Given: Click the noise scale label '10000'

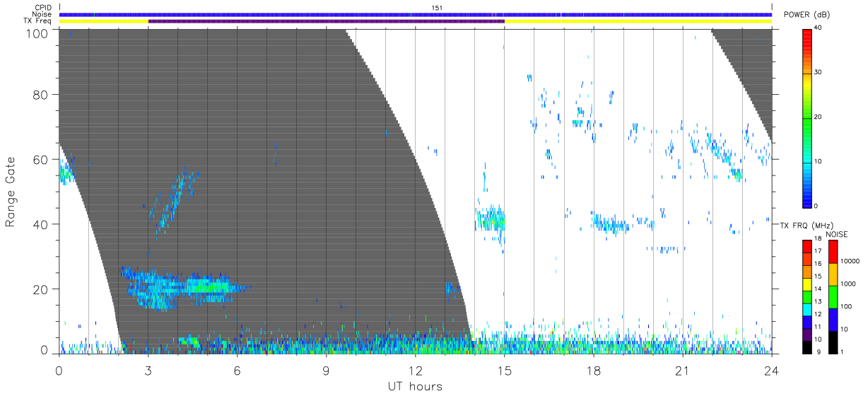Looking at the screenshot, I should pyautogui.click(x=851, y=262).
